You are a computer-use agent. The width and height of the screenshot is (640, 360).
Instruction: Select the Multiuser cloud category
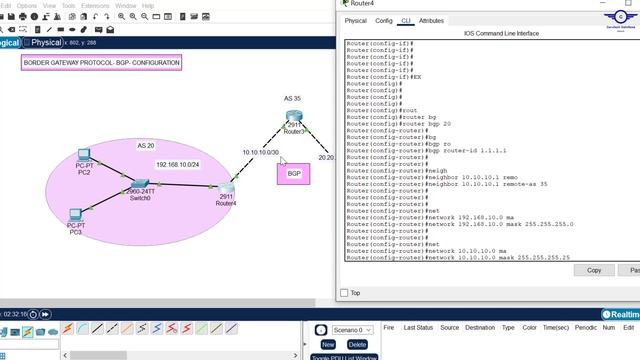coord(53,332)
